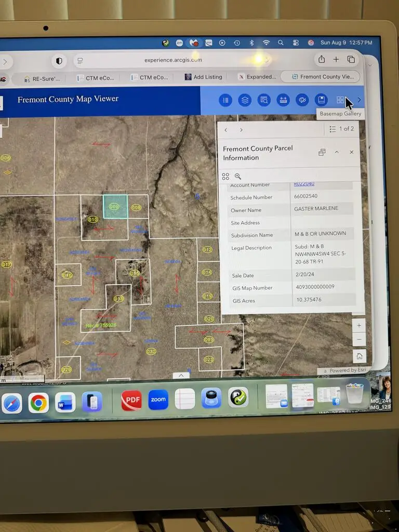
Task: Zoom out on the map
Action: 360,339
